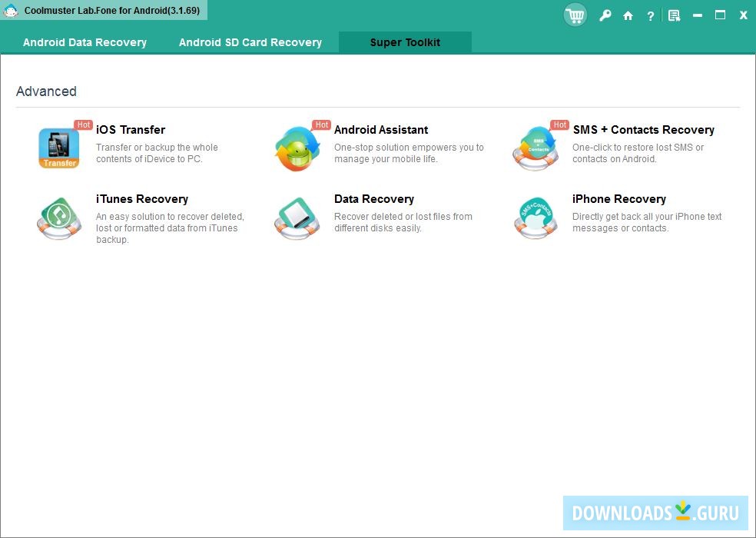This screenshot has width=756, height=538.
Task: Open the purchase shopping cart icon
Action: (x=575, y=15)
